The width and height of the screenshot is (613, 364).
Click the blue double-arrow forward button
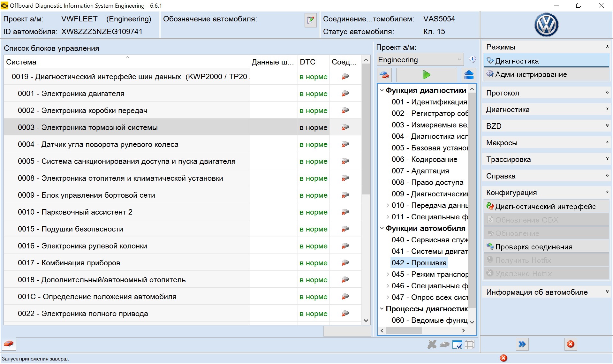pyautogui.click(x=522, y=344)
